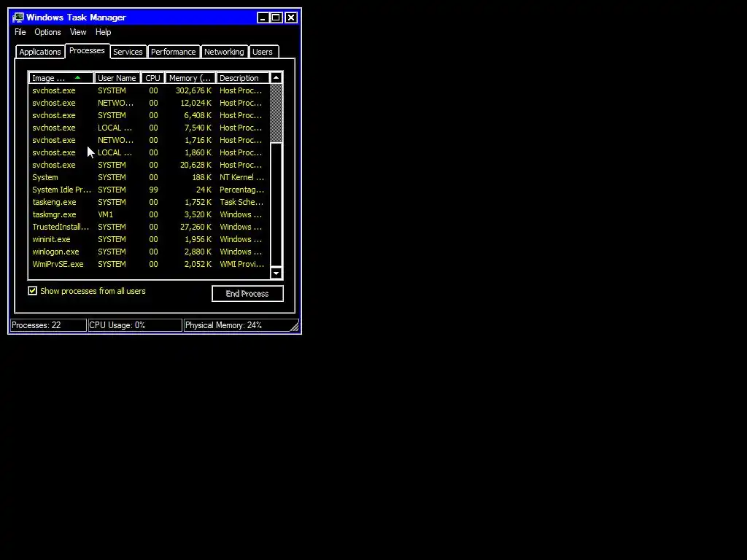The image size is (747, 560).
Task: Sort by Description column header
Action: point(242,78)
